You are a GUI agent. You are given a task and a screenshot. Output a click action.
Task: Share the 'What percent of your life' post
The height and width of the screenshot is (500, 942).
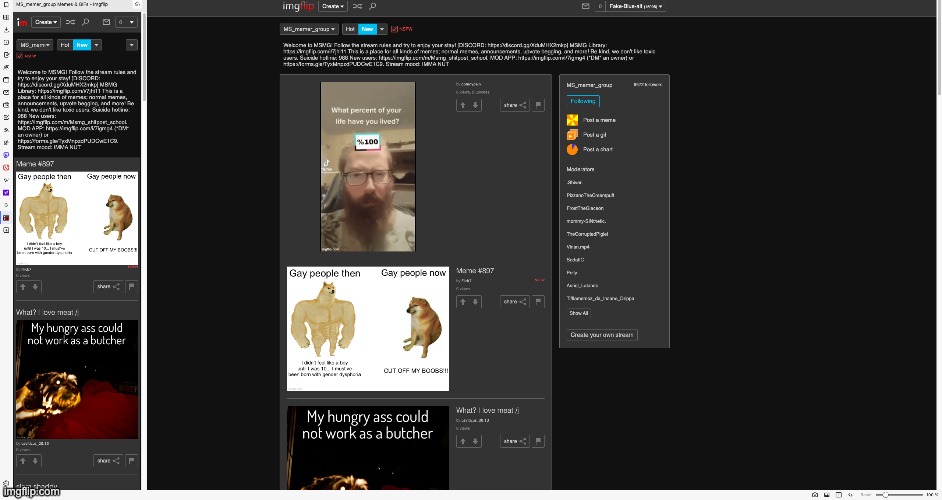[x=515, y=105]
